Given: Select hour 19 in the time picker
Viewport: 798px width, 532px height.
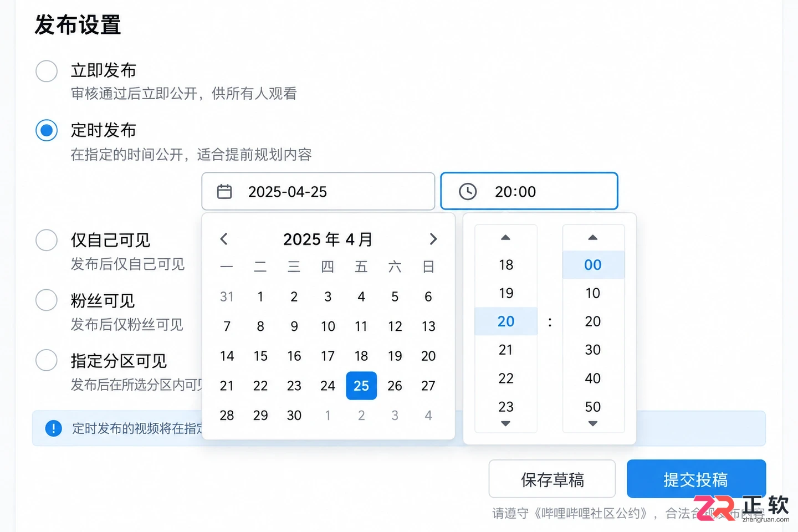Looking at the screenshot, I should pyautogui.click(x=506, y=293).
